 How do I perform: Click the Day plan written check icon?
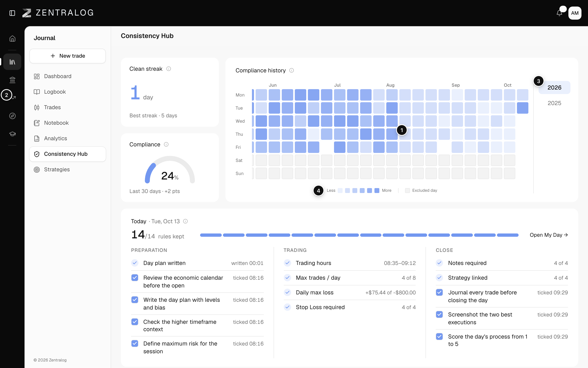pyautogui.click(x=135, y=263)
